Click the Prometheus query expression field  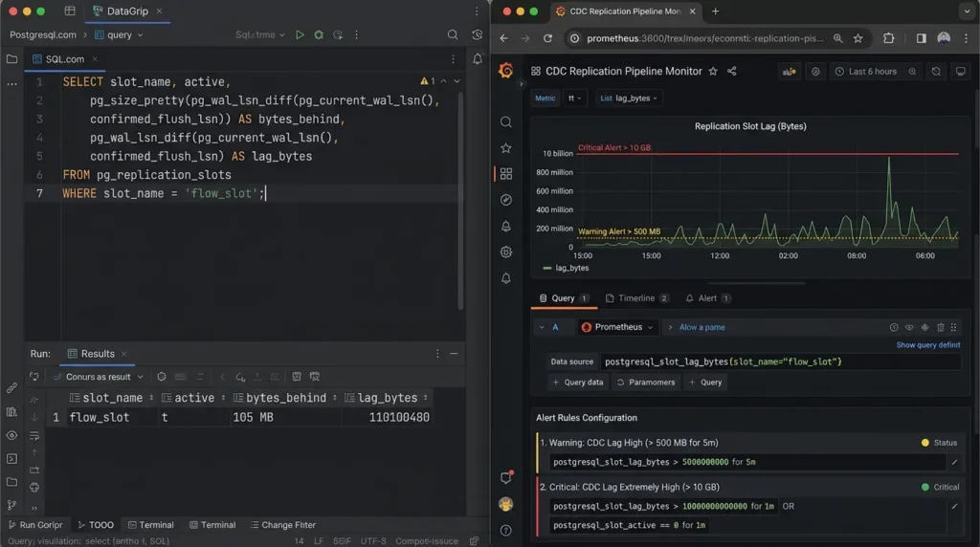[x=779, y=361]
